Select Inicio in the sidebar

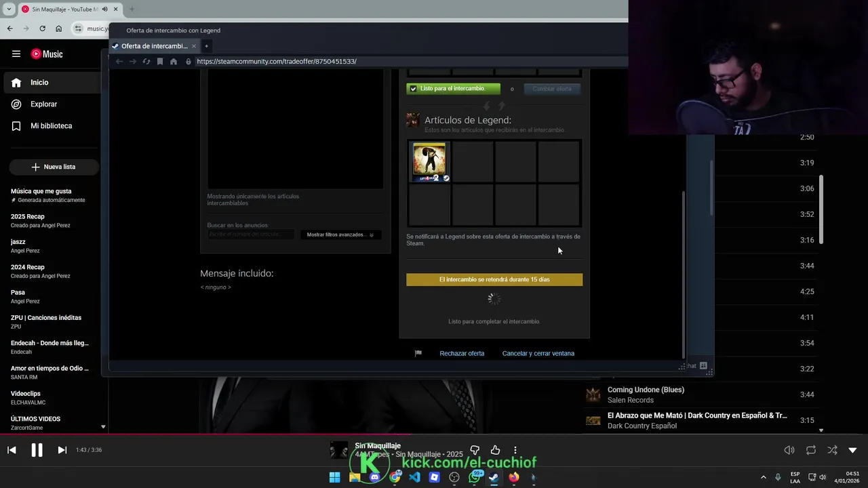[x=52, y=83]
